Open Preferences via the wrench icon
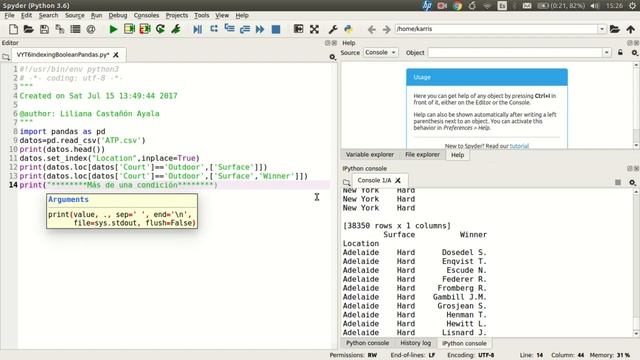The width and height of the screenshot is (640, 360). (x=333, y=29)
